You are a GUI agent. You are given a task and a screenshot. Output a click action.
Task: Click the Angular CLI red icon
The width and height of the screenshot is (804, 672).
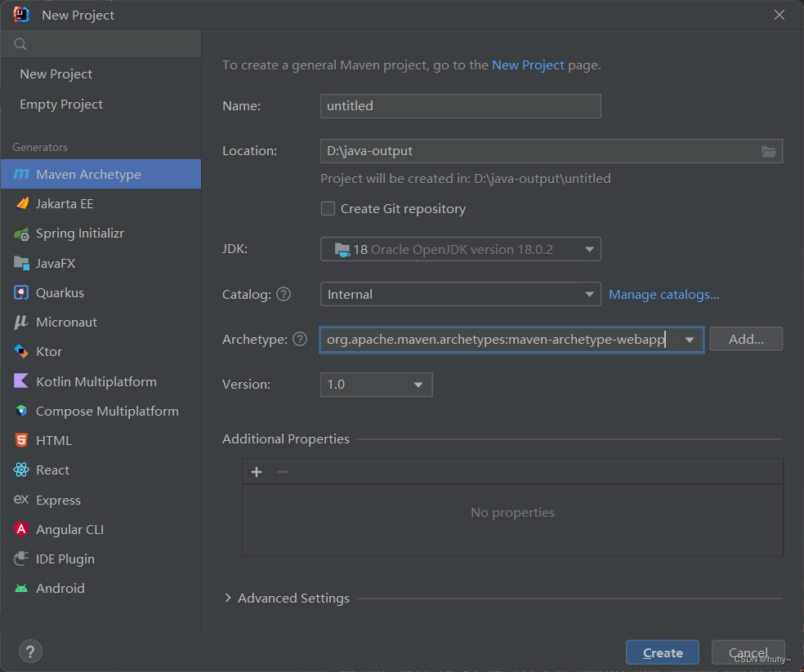click(x=21, y=528)
